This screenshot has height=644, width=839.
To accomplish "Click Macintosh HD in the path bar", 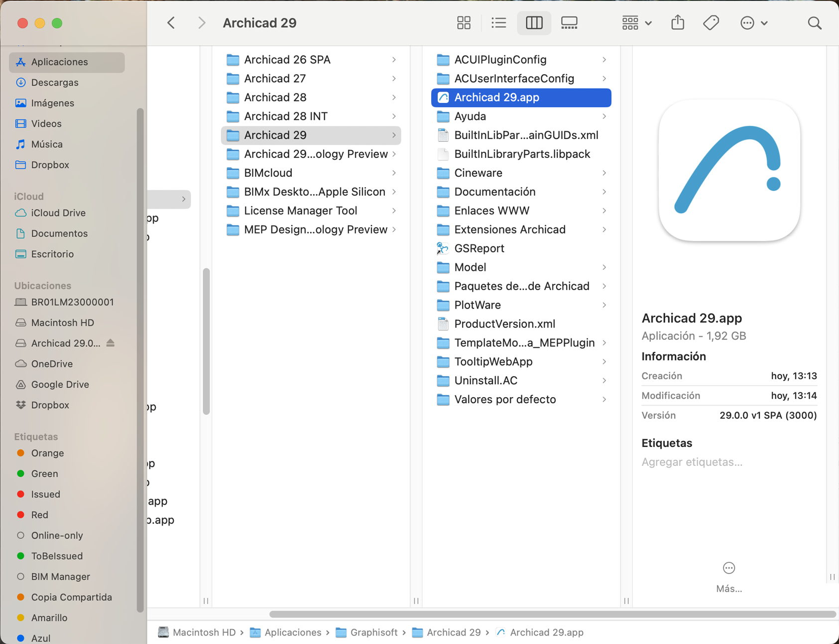I will tap(197, 633).
